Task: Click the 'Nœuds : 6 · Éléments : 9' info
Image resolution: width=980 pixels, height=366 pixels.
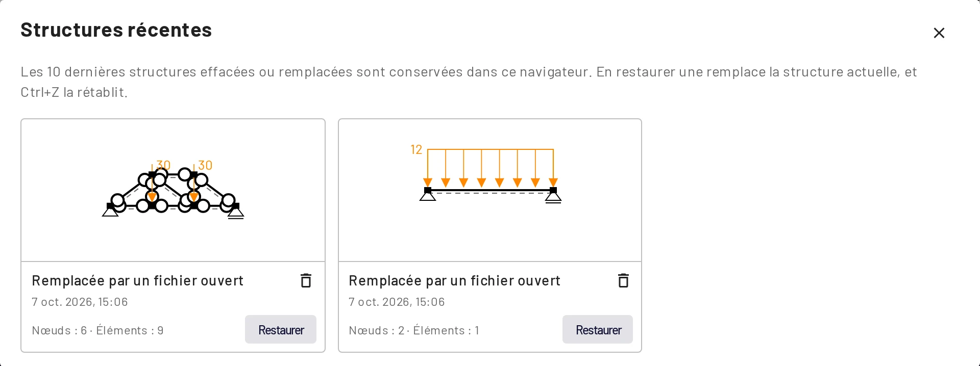Action: point(97,330)
